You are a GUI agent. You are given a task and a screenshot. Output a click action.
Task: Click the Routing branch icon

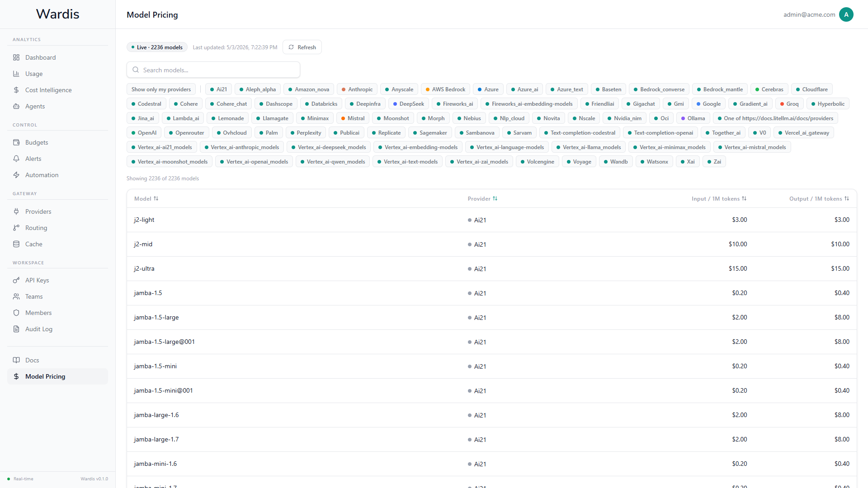point(16,228)
